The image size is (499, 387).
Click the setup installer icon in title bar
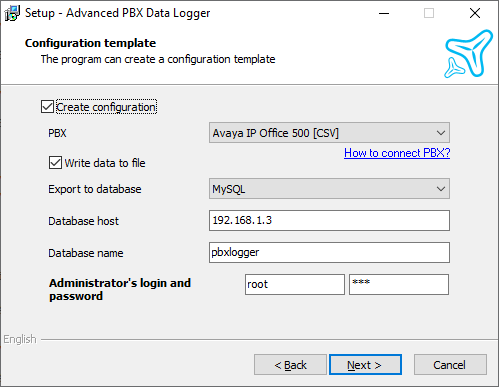coord(12,13)
